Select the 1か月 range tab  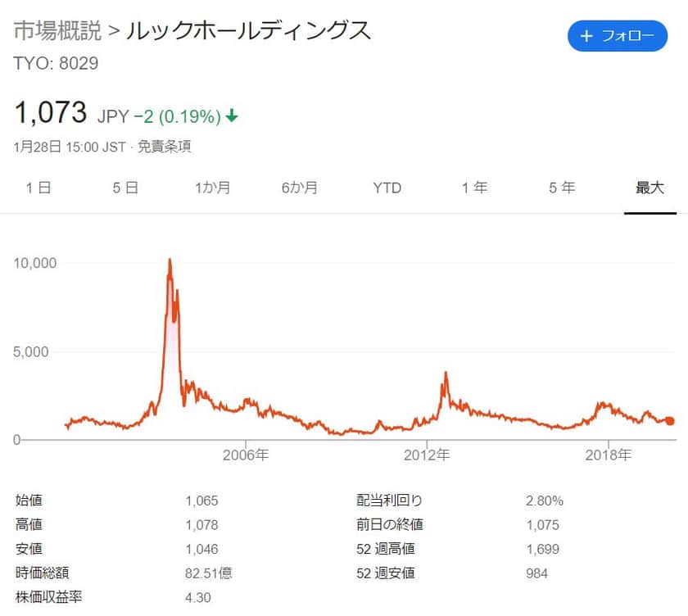click(213, 188)
